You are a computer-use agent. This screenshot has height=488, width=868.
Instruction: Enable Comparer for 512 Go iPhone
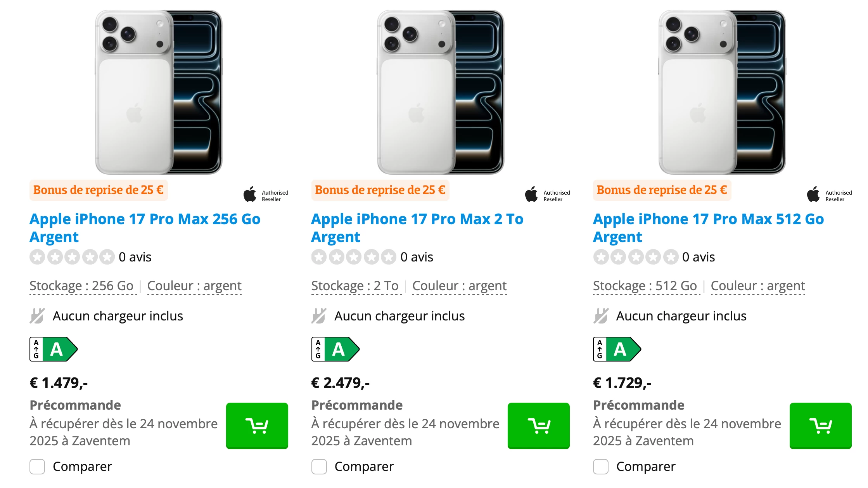coord(601,467)
